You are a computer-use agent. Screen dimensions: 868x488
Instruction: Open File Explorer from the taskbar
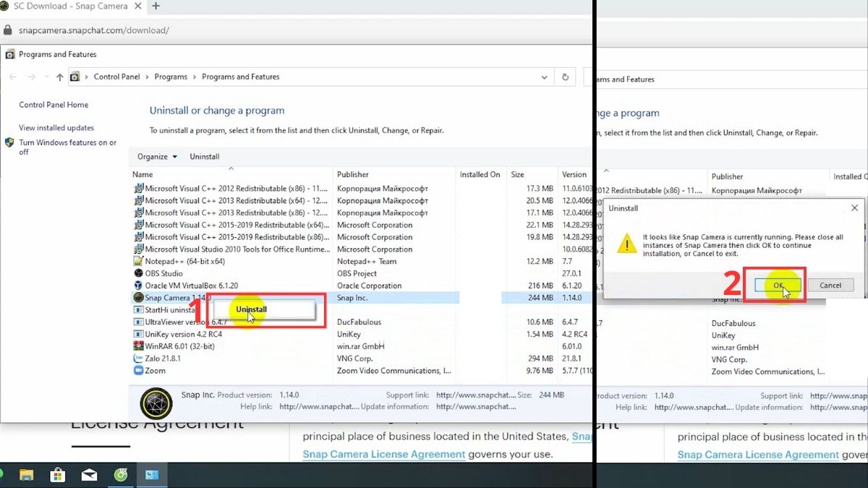[x=27, y=475]
